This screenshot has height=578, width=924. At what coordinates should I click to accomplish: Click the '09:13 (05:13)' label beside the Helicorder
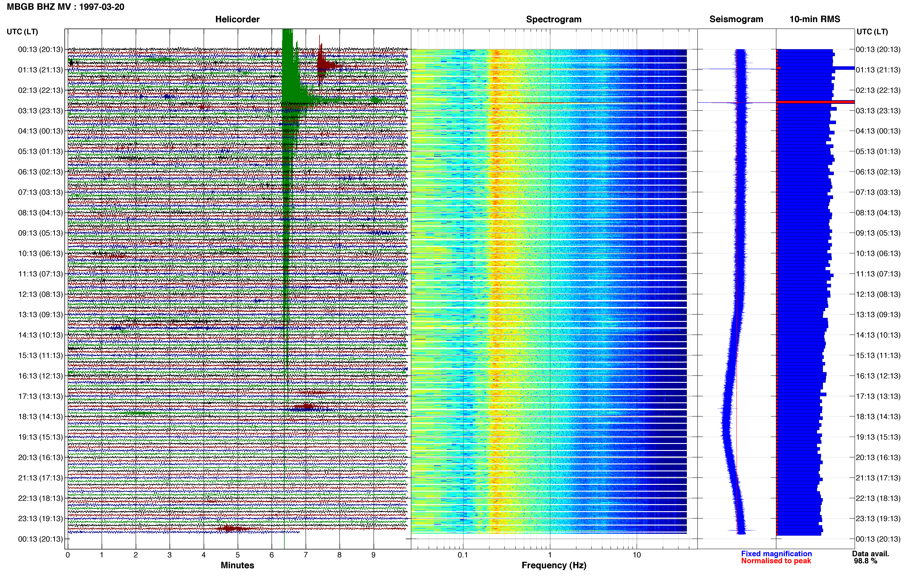tap(41, 233)
